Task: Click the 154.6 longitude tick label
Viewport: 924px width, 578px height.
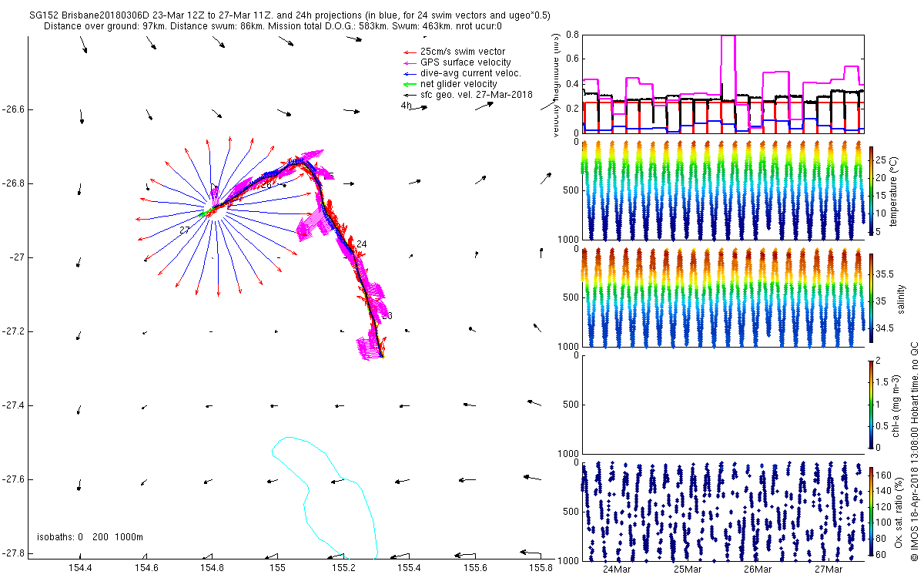Action: click(146, 568)
